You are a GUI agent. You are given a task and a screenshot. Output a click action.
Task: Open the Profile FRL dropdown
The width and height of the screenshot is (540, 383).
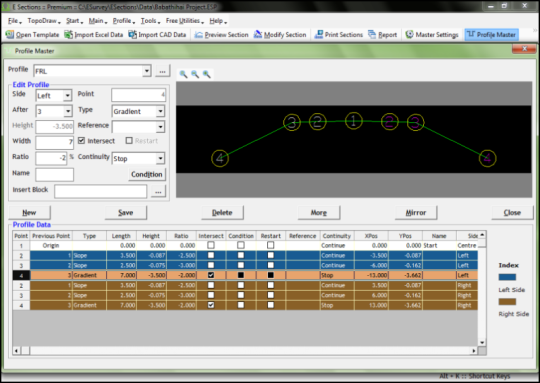point(147,71)
